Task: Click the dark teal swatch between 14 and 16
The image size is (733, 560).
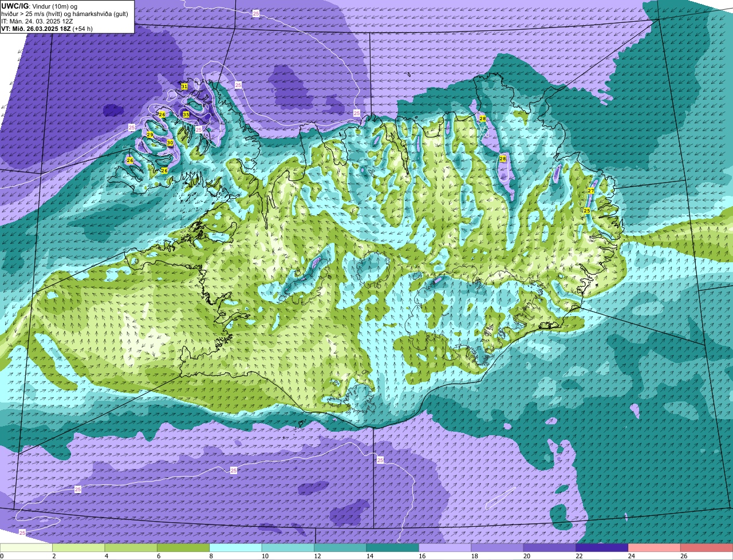Action: [393, 547]
